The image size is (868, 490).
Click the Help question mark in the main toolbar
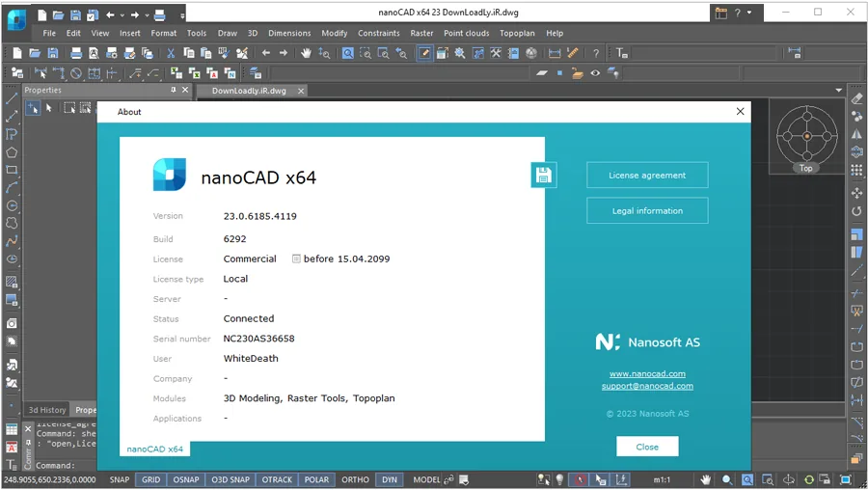(x=596, y=53)
